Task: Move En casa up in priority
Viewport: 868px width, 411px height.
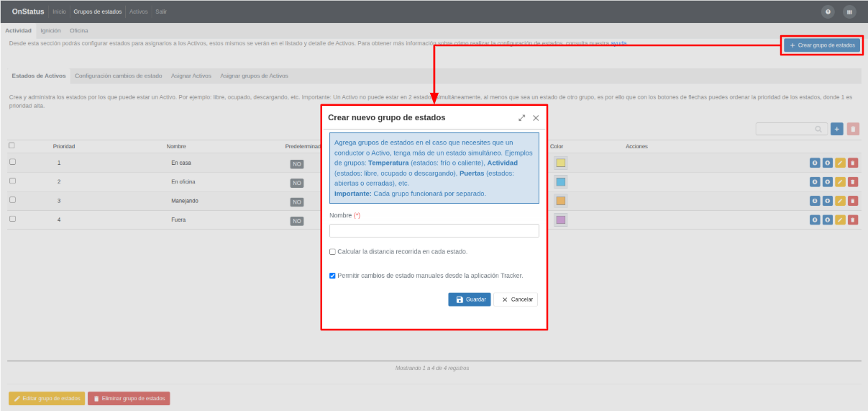Action: [x=828, y=163]
